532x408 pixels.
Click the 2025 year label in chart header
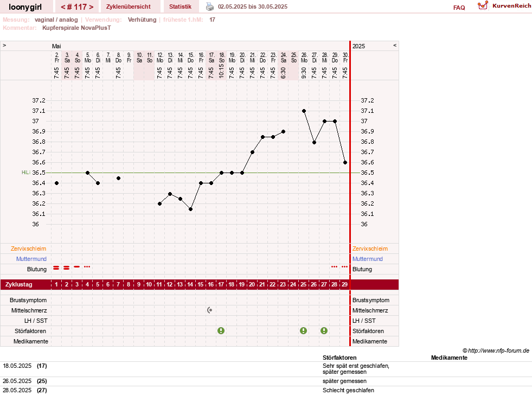pyautogui.click(x=358, y=46)
